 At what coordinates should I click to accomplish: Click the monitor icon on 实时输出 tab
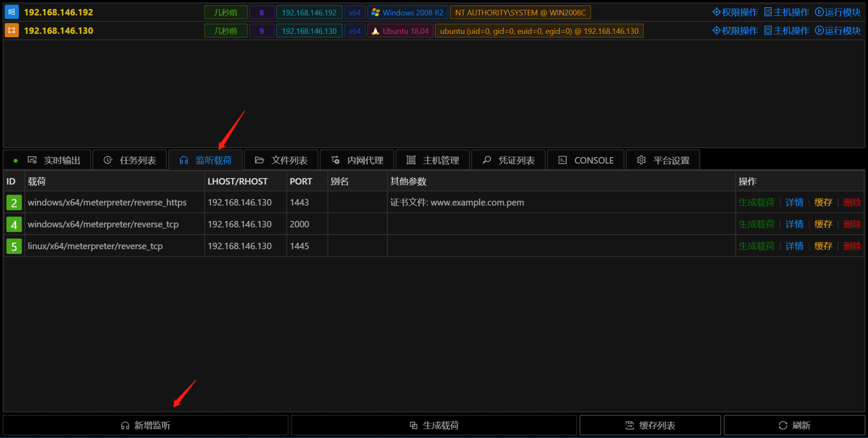(32, 160)
